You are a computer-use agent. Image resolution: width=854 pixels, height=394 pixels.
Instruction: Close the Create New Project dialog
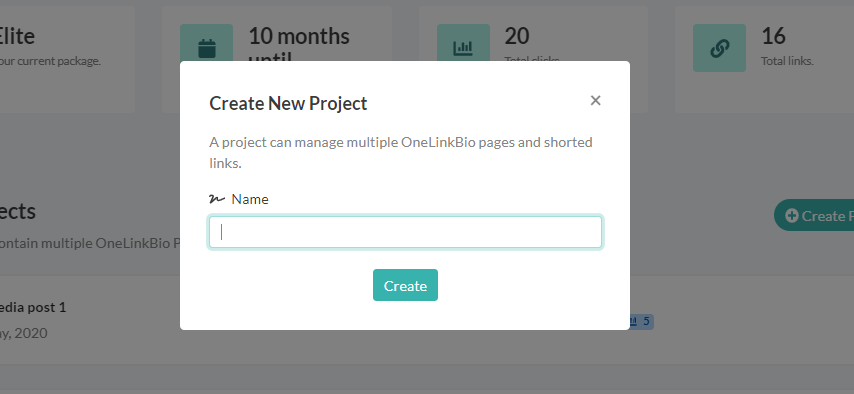pos(595,100)
